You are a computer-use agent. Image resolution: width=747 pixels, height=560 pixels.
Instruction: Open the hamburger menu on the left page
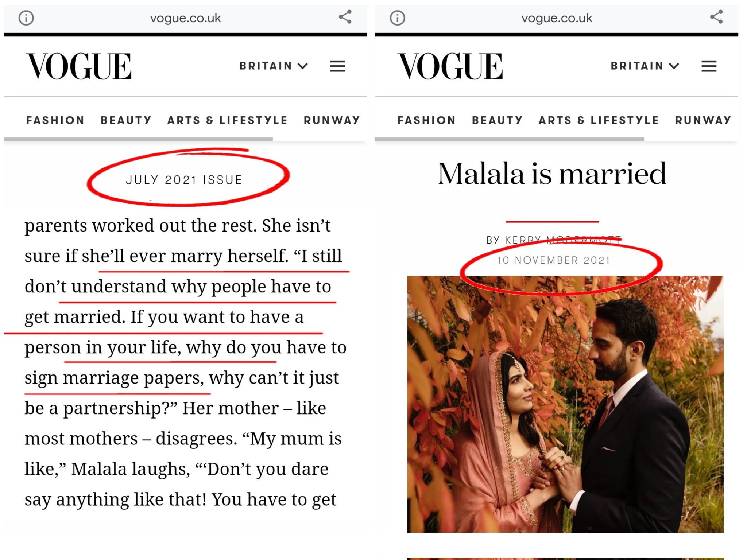pyautogui.click(x=337, y=67)
